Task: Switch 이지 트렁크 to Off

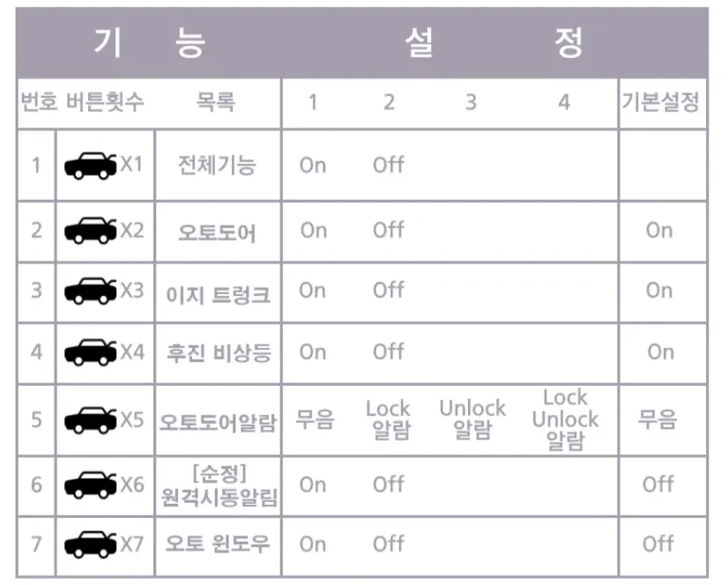Action: click(x=389, y=291)
